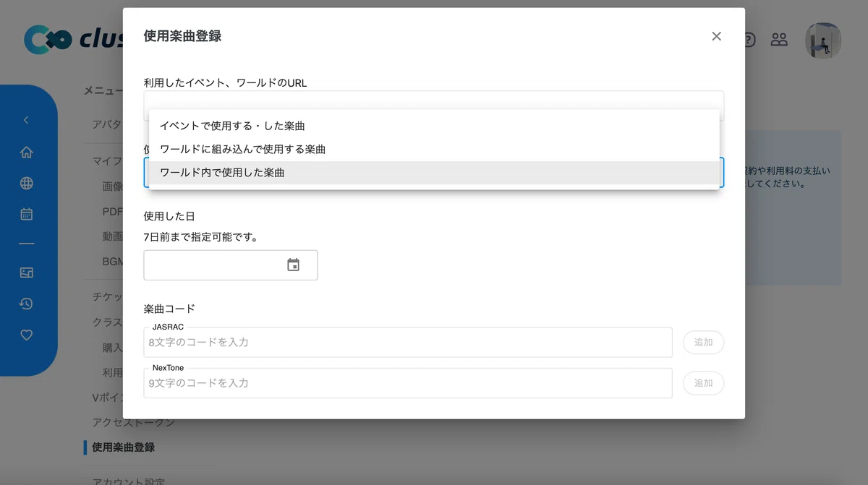868x485 pixels.
Task: Choose ワールドに組み込んで使用する楽曲 option
Action: (x=434, y=149)
